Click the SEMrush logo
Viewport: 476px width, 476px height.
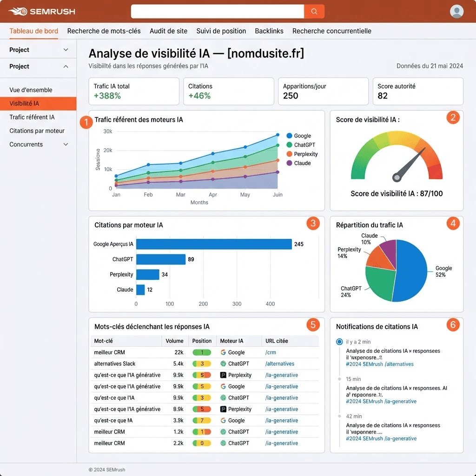(x=41, y=12)
